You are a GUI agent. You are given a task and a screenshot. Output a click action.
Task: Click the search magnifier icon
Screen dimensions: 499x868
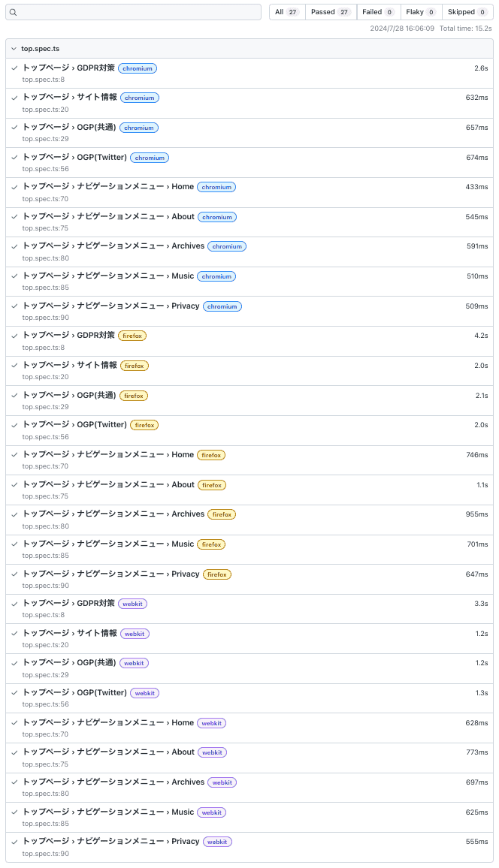pyautogui.click(x=14, y=12)
